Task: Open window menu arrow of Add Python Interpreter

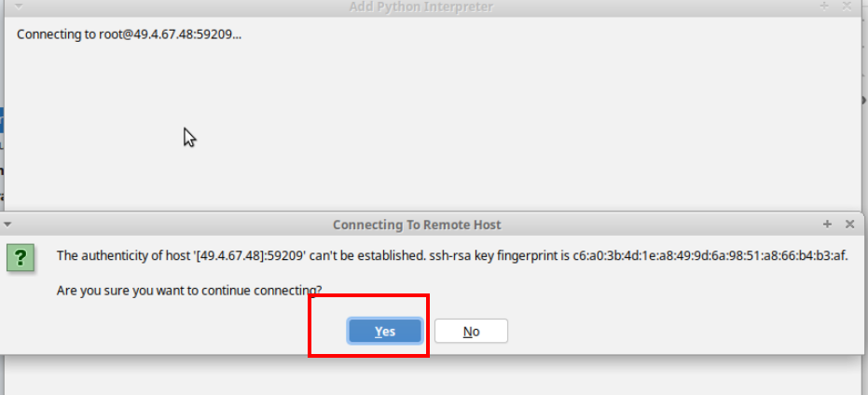Action: coord(19,7)
